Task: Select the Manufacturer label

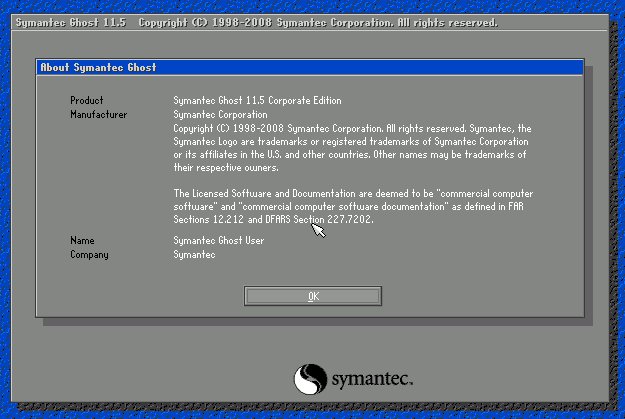Action: 98,115
